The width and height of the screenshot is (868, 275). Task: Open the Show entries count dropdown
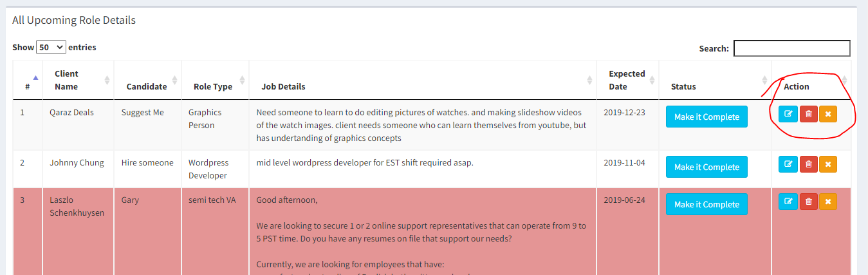51,47
